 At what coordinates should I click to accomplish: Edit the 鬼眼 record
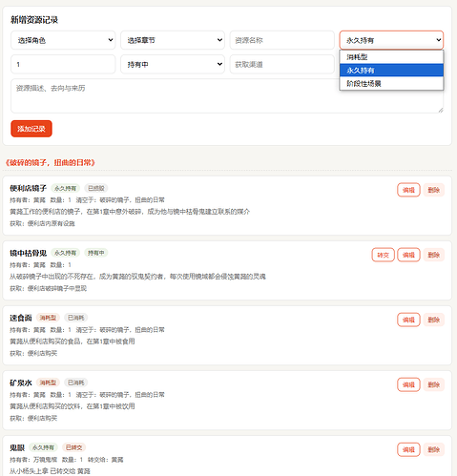click(408, 449)
